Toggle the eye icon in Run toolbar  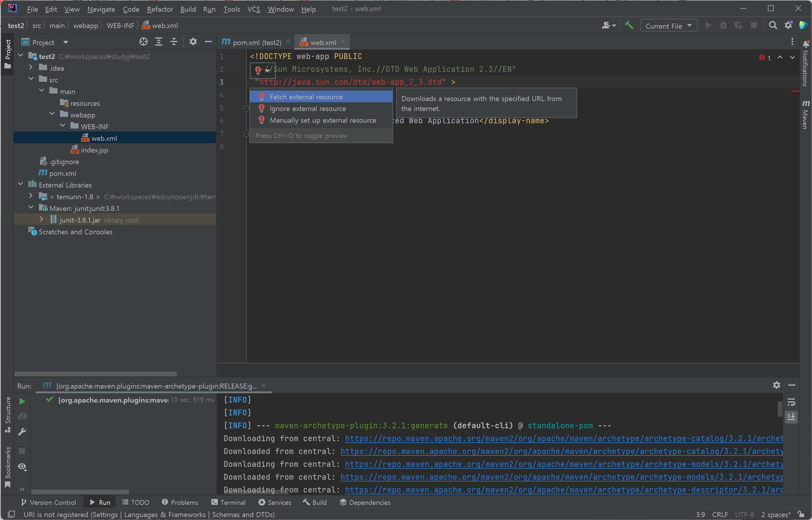pos(22,467)
